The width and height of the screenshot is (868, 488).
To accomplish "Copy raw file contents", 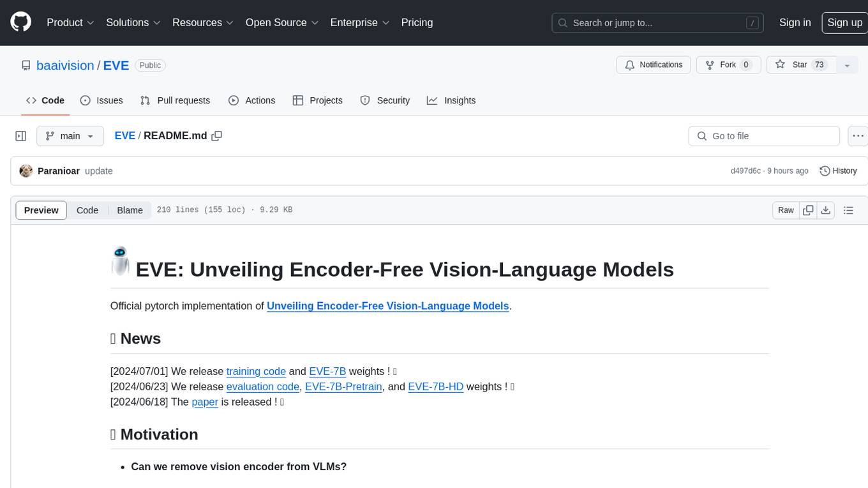I will (x=808, y=210).
